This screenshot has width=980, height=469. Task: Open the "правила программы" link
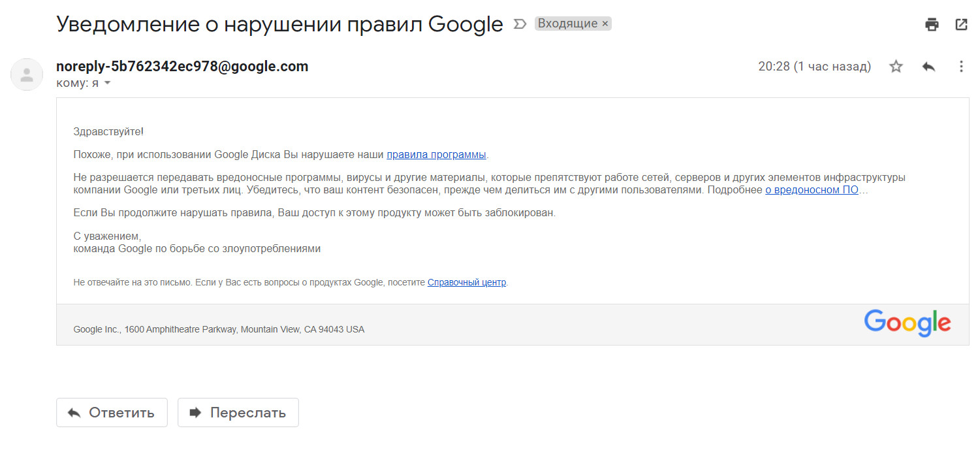(436, 155)
